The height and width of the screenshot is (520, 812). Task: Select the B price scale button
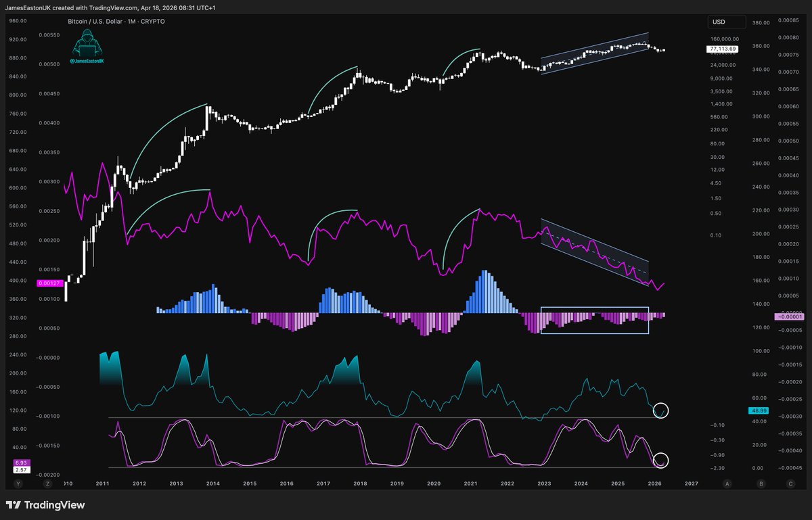(x=763, y=483)
